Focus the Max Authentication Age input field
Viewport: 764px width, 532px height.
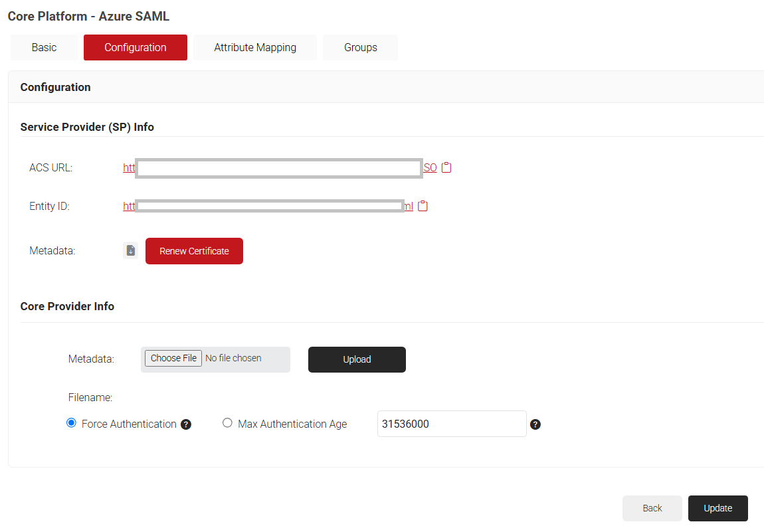[x=451, y=424]
